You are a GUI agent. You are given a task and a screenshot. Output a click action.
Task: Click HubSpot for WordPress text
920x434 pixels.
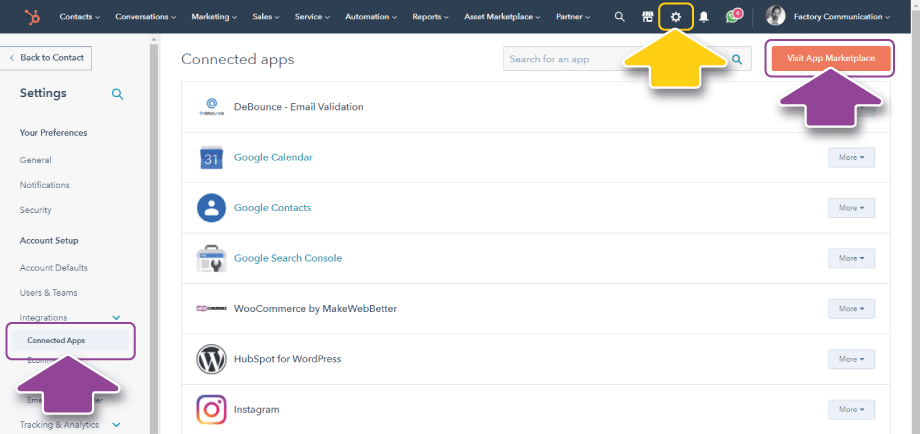click(x=288, y=359)
